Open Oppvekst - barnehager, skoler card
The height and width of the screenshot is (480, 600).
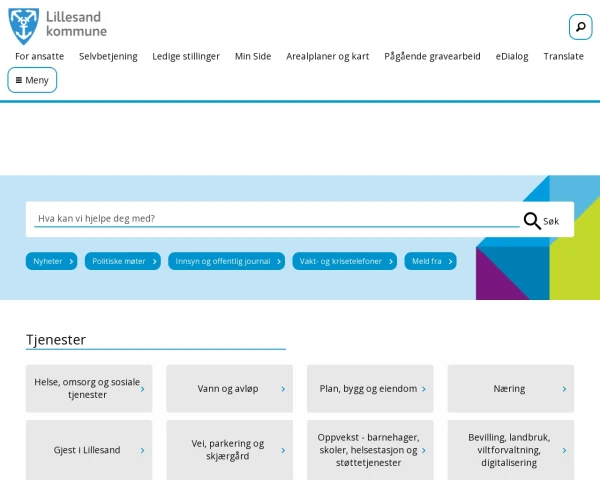click(370, 450)
